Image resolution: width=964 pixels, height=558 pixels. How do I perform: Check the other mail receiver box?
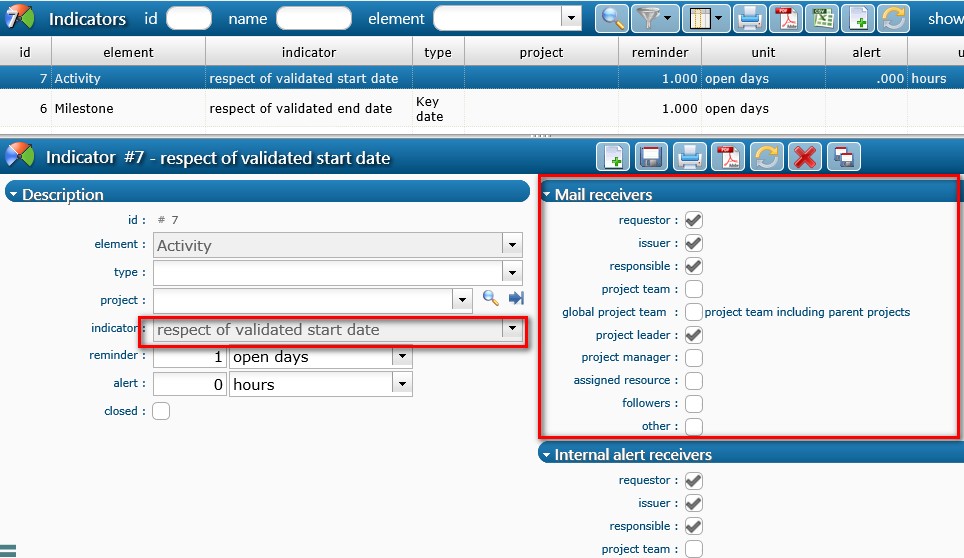pyautogui.click(x=693, y=426)
